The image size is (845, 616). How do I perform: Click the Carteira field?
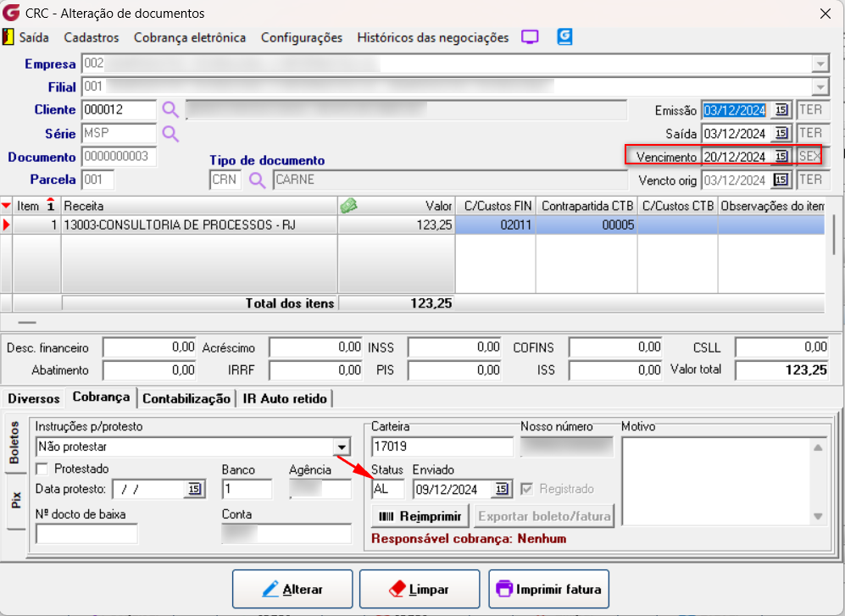click(x=442, y=447)
